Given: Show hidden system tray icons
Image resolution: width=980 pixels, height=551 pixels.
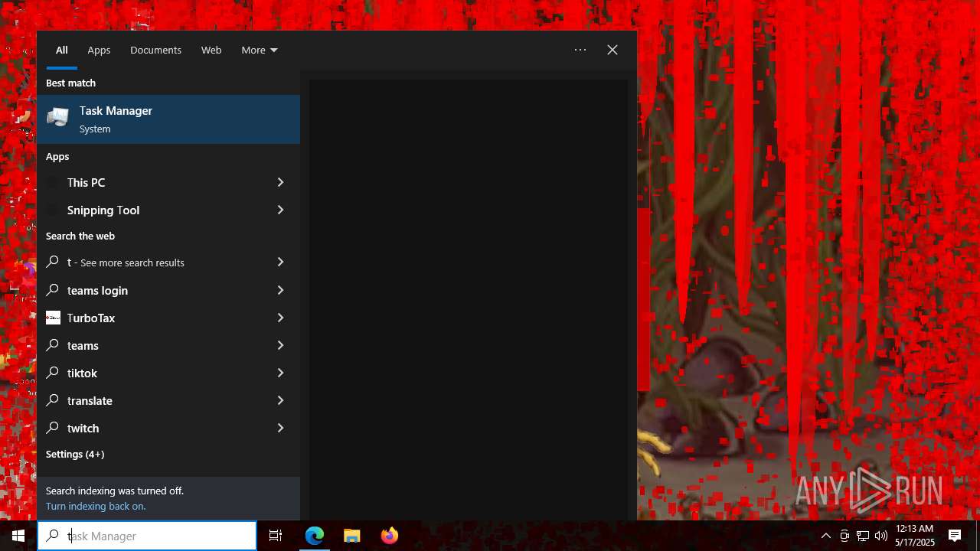Looking at the screenshot, I should click(x=826, y=536).
